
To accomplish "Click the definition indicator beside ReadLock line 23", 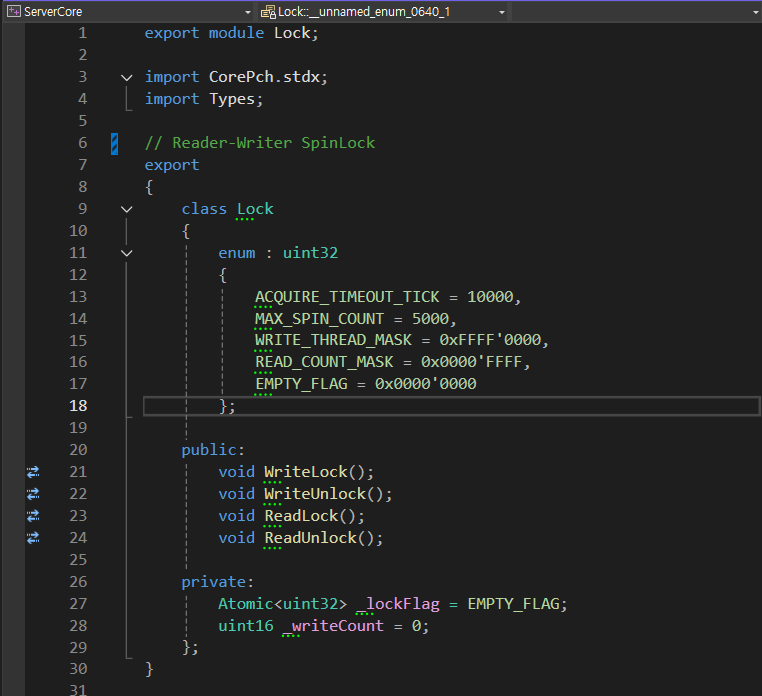I will pos(33,516).
